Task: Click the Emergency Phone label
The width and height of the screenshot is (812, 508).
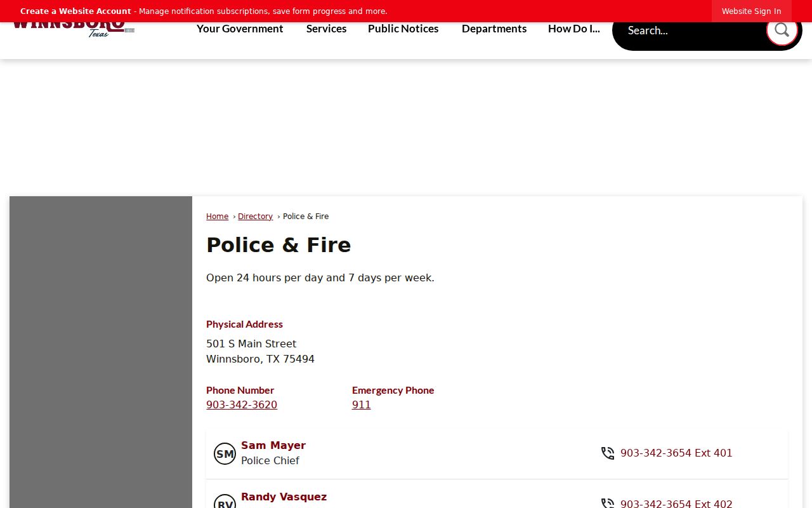Action: click(393, 391)
